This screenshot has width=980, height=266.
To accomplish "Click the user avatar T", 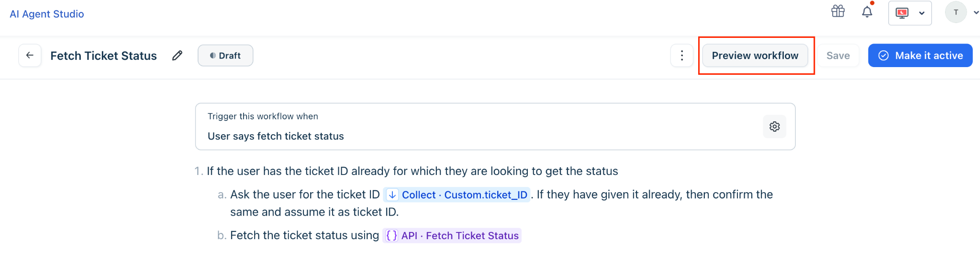I will click(x=956, y=12).
